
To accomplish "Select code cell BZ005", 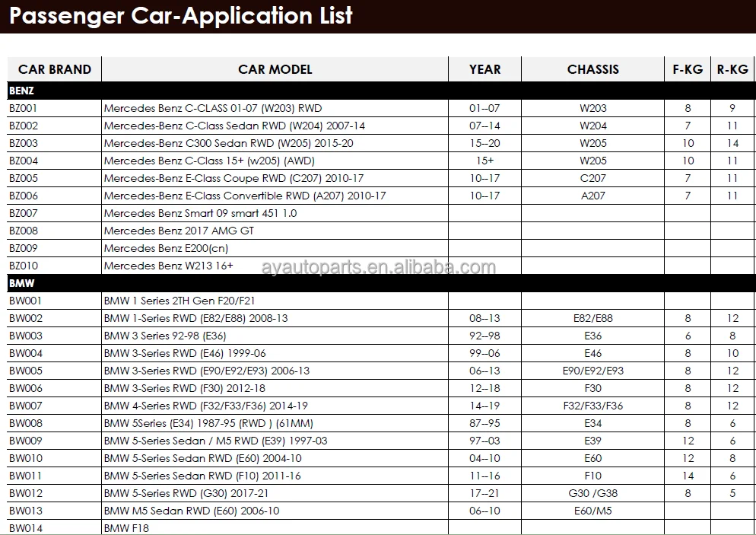I will point(55,178).
